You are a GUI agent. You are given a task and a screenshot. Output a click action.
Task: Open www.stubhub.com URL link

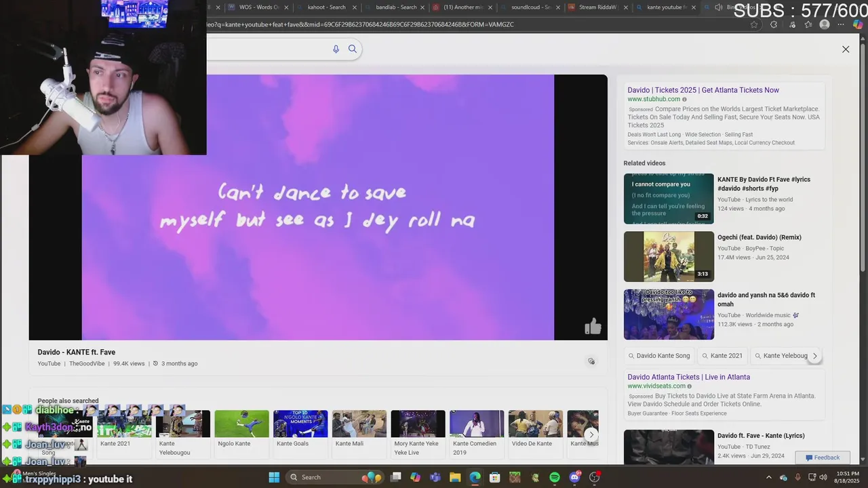[x=654, y=99]
